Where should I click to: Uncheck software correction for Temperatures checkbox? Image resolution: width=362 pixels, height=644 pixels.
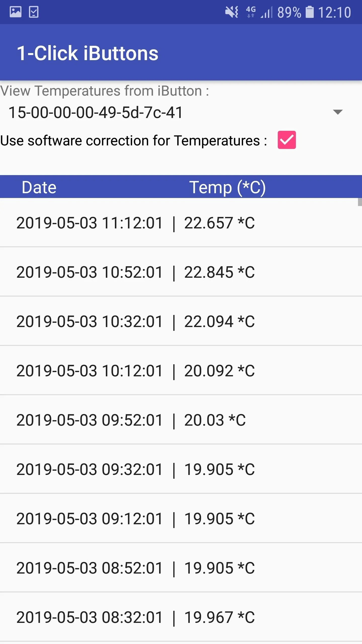click(287, 140)
